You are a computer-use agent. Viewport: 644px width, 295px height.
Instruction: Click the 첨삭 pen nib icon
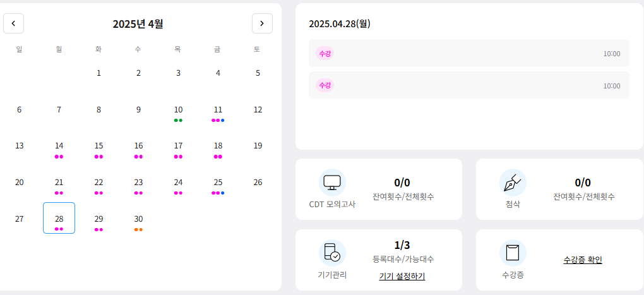[513, 183]
